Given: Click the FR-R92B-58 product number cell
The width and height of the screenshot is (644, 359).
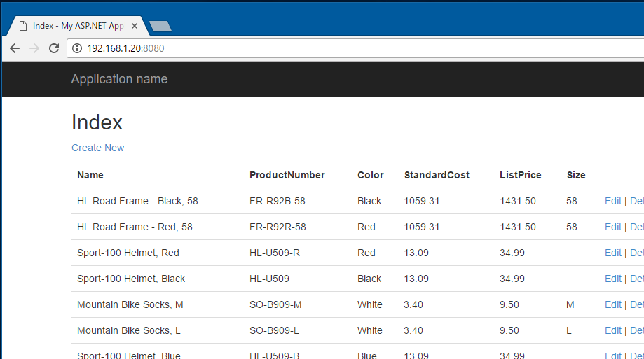Looking at the screenshot, I should [x=278, y=201].
